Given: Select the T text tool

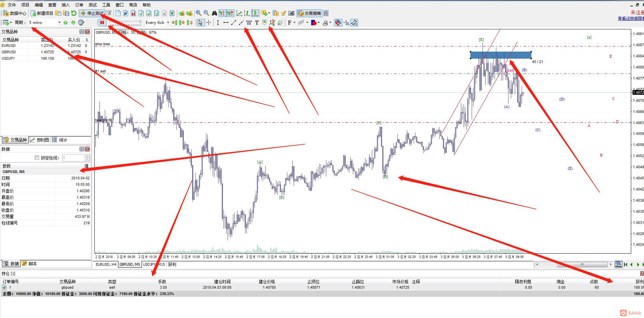Looking at the screenshot, I should (x=257, y=23).
